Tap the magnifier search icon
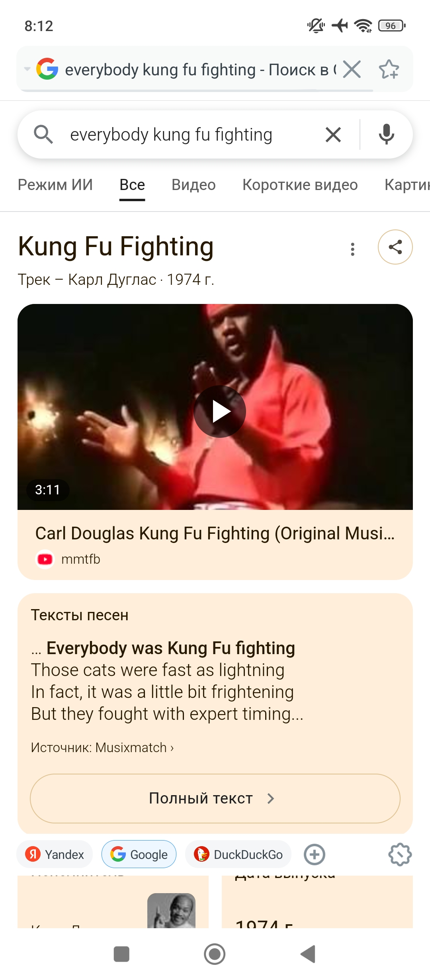Screen dimensions: 430x980 point(43,134)
